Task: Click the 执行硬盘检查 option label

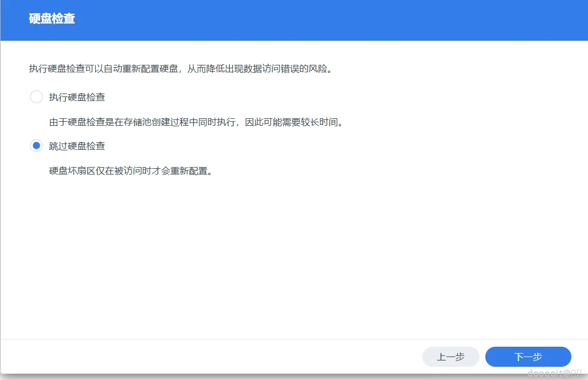Action: (77, 97)
